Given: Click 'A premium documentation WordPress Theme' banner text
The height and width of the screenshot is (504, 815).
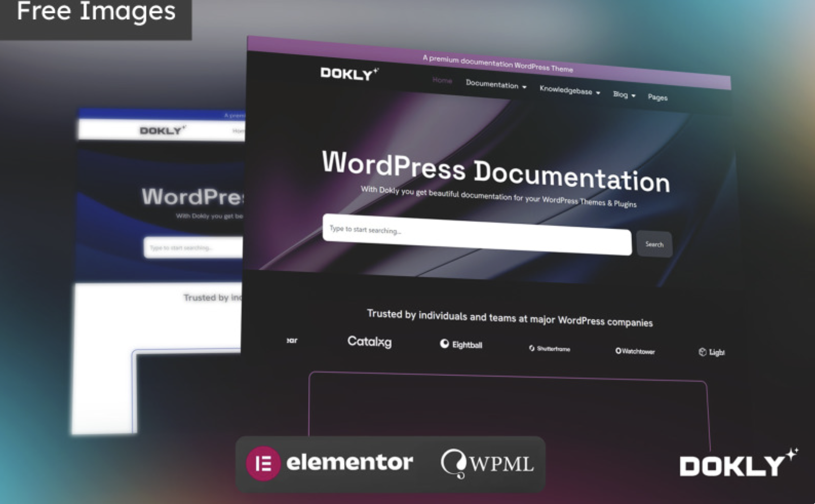Looking at the screenshot, I should click(x=497, y=63).
